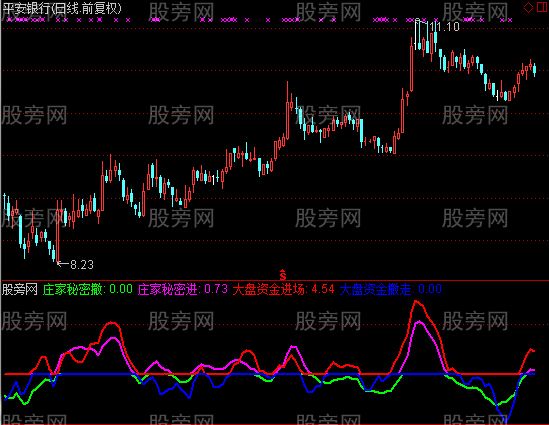The width and height of the screenshot is (549, 425).
Task: Click the red diamond icon at top right
Action: [528, 7]
